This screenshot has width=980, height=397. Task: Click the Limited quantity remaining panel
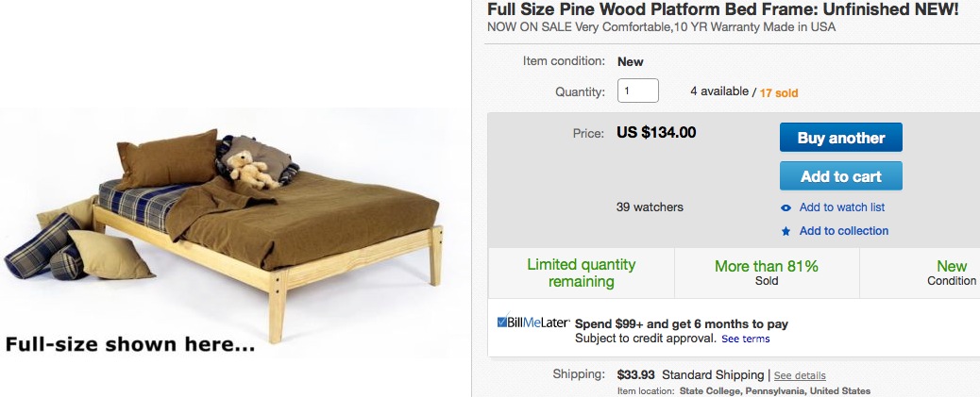(x=581, y=273)
